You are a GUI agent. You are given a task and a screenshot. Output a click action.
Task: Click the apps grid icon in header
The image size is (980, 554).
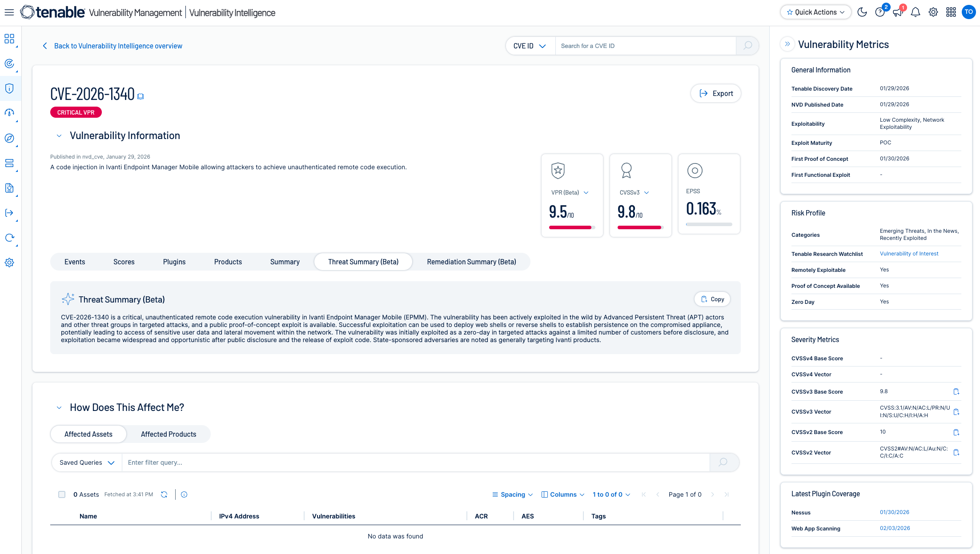pyautogui.click(x=951, y=12)
